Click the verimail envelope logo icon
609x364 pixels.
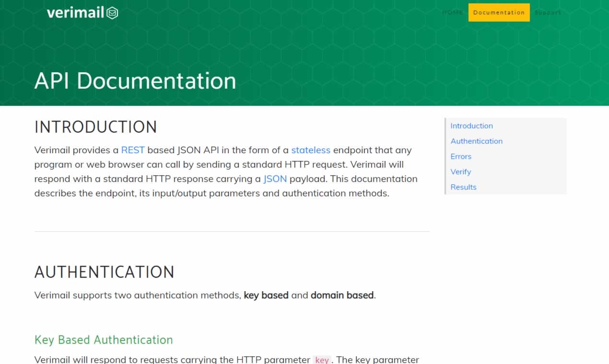112,13
